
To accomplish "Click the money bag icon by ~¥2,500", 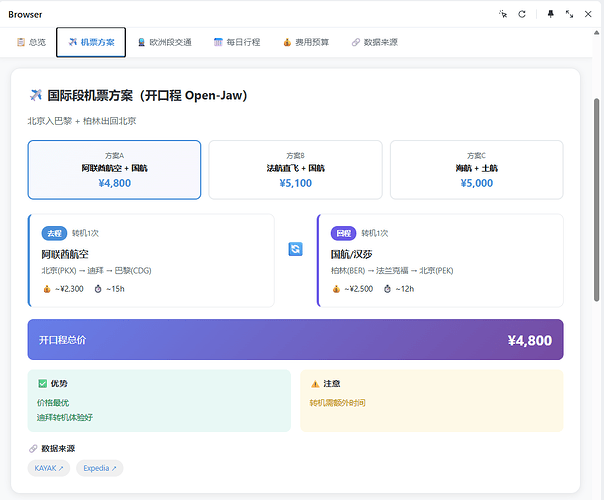I will click(336, 289).
